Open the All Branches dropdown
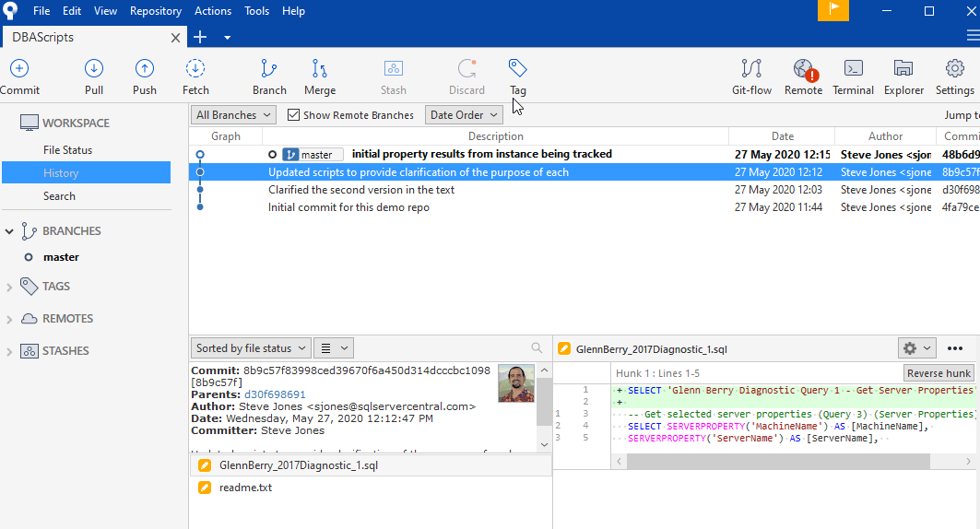Viewport: 980px width, 529px height. 233,115
